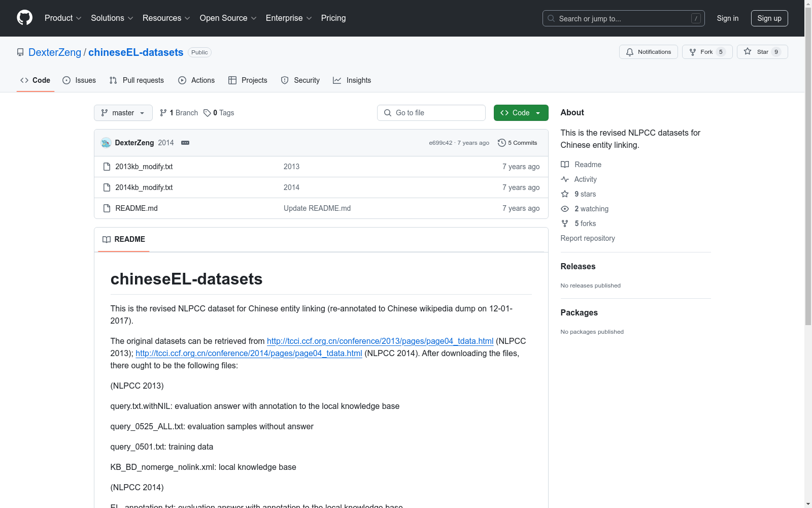Click the search magnifier icon in the header
The height and width of the screenshot is (508, 812).
(x=551, y=18)
